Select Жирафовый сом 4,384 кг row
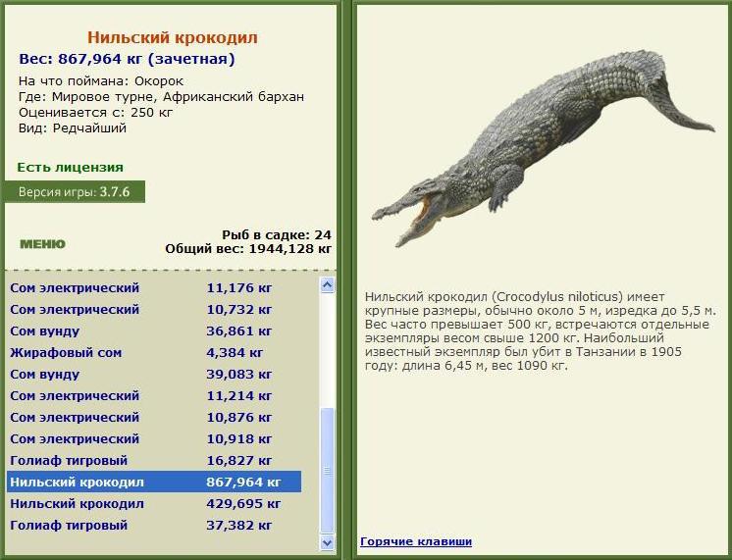The height and width of the screenshot is (560, 732). (x=154, y=352)
